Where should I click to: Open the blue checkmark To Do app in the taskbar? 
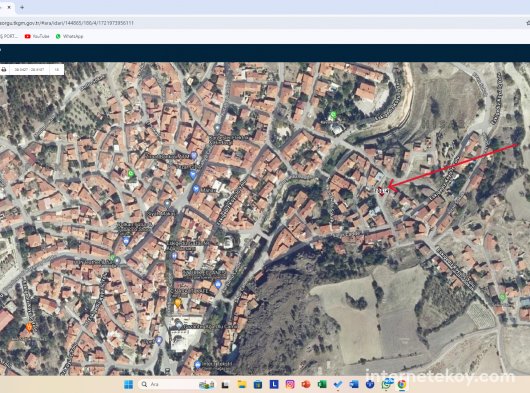[x=338, y=384]
